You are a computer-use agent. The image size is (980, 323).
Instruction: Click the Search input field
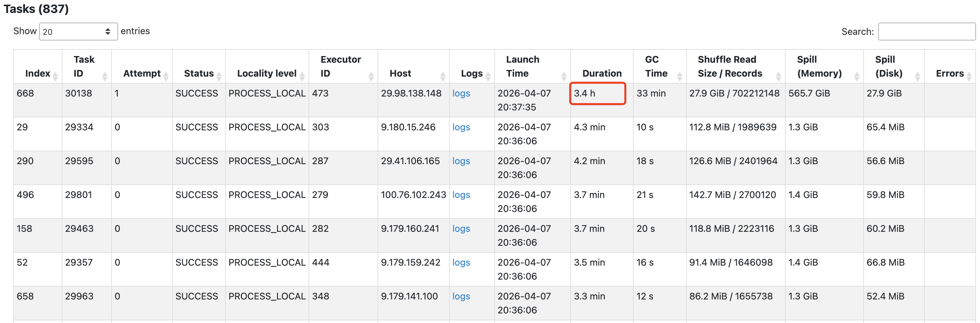926,32
